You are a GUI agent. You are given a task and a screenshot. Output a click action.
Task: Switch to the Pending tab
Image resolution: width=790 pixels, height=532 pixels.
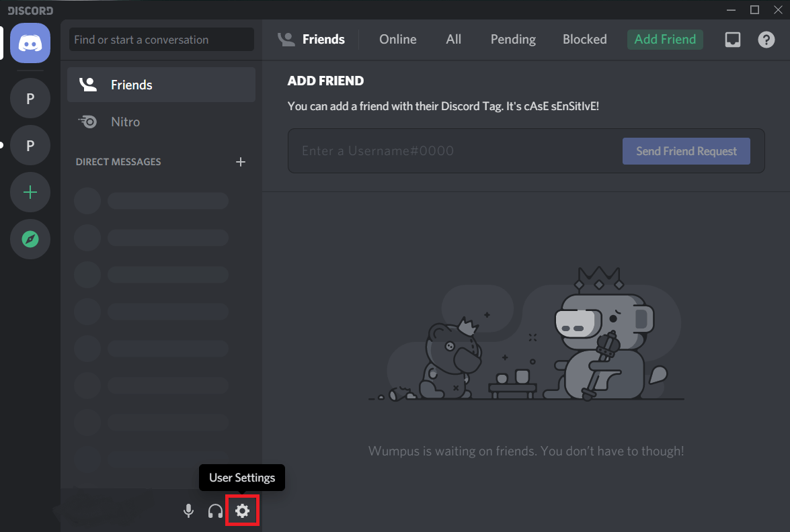[513, 39]
